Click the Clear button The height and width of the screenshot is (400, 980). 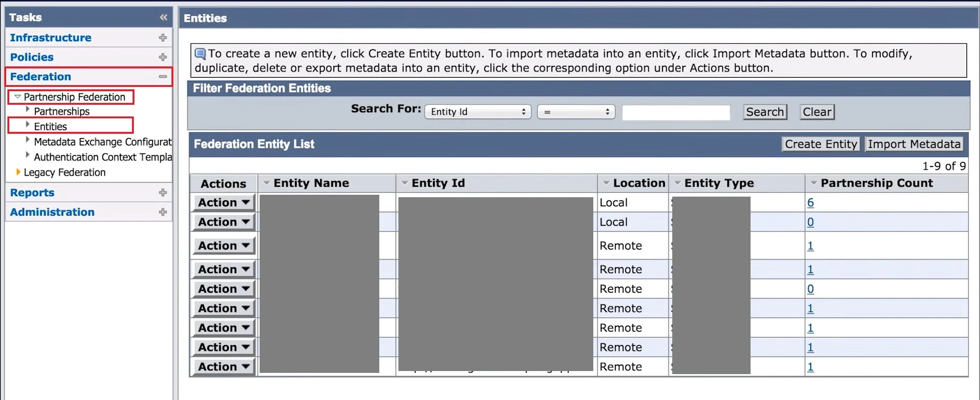(x=817, y=112)
